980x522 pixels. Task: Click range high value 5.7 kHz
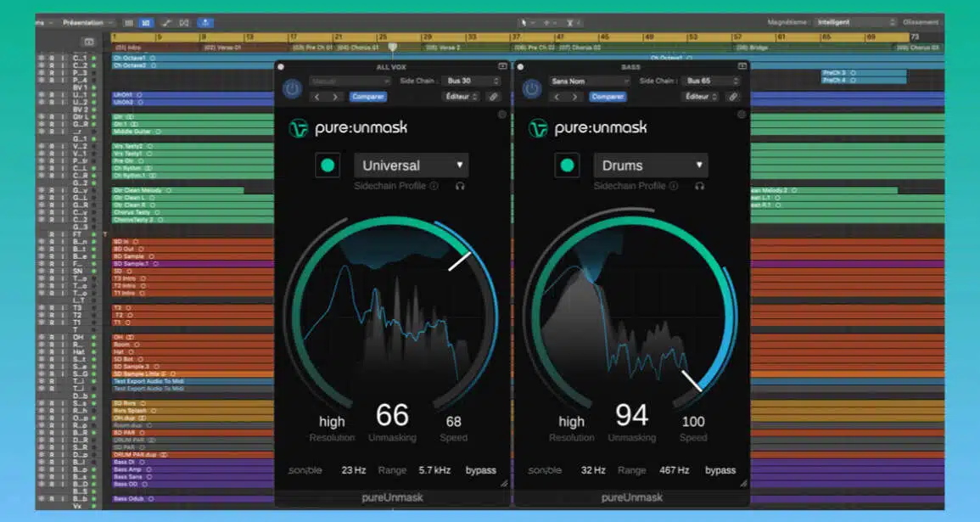click(x=434, y=471)
